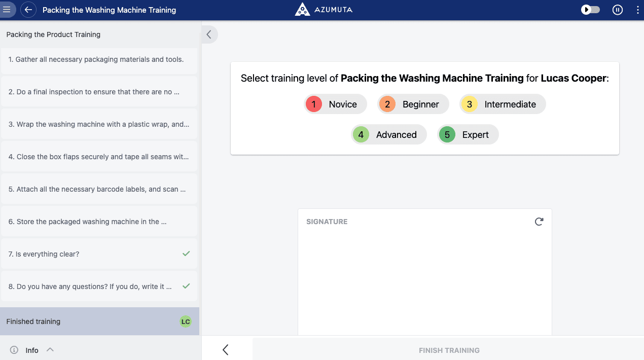
Task: Click the Azumuta logo
Action: [324, 10]
